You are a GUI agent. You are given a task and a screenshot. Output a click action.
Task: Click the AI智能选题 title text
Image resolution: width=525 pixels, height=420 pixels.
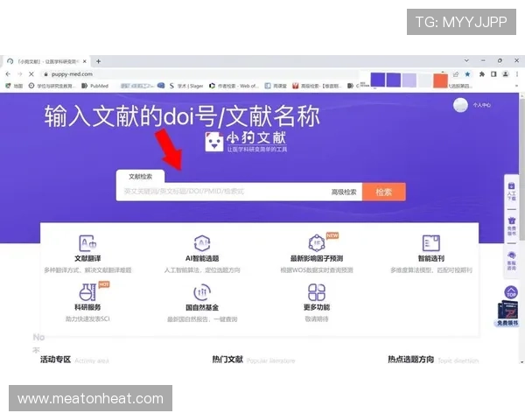tap(202, 258)
